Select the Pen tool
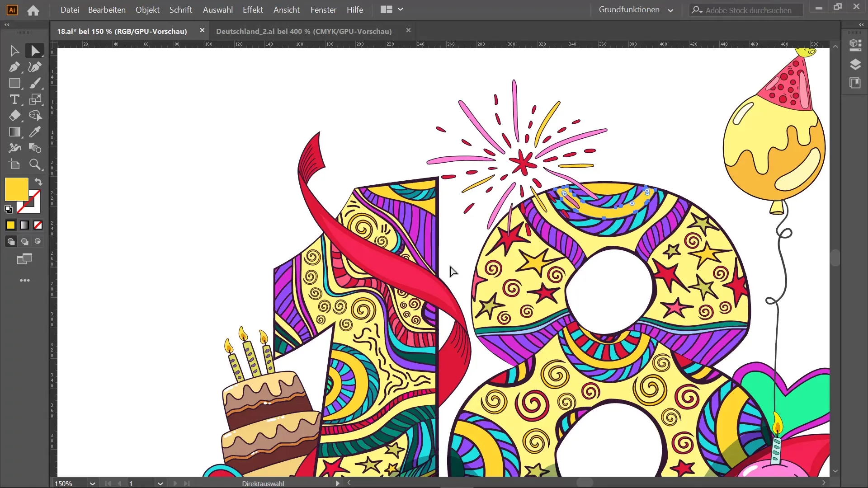This screenshot has height=488, width=868. click(x=14, y=67)
